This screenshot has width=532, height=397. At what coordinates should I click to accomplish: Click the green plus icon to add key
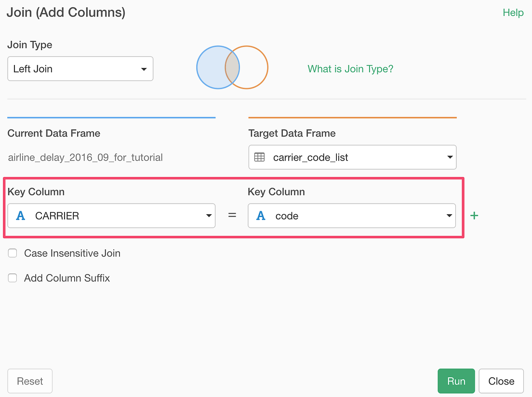(x=474, y=216)
